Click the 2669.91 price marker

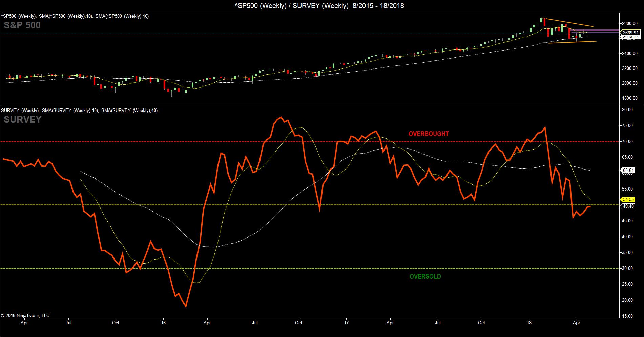coord(630,33)
